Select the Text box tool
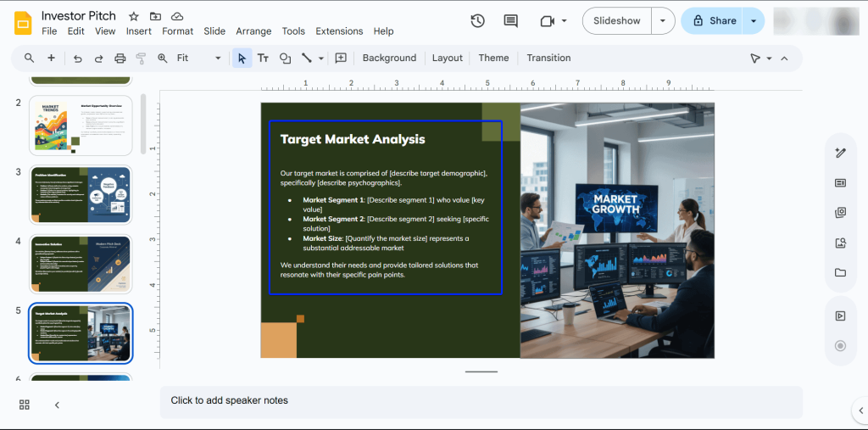The image size is (868, 430). click(263, 59)
